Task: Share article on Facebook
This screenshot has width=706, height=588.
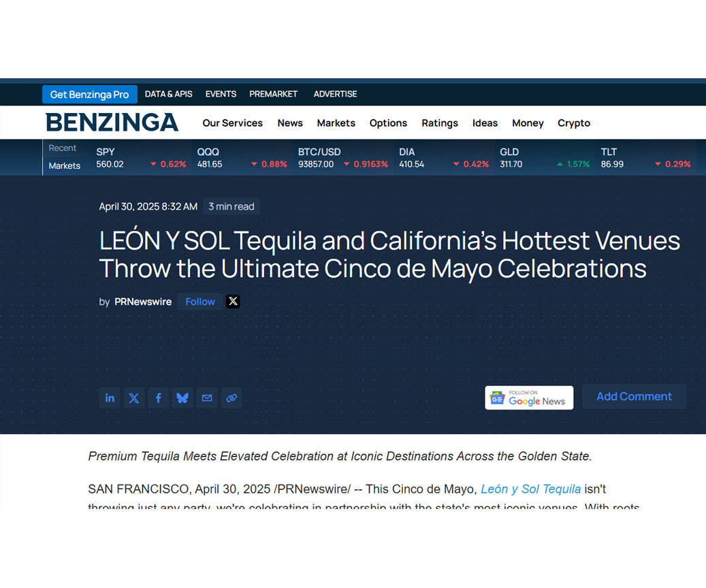Action: tap(158, 398)
